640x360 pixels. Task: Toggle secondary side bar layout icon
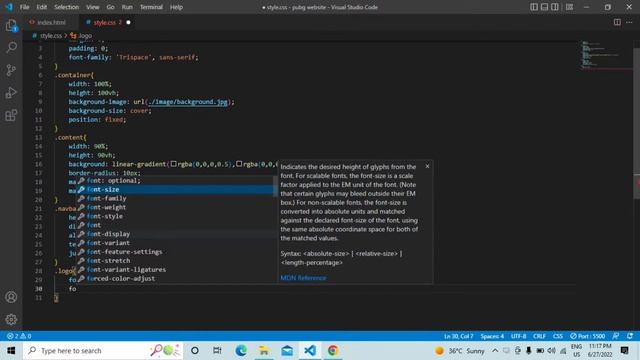point(555,7)
